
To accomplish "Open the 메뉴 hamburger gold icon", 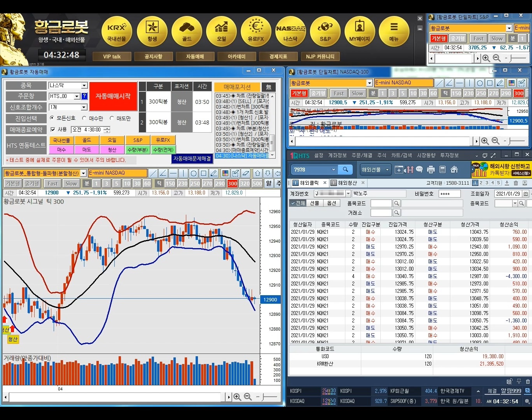I will pos(394,31).
